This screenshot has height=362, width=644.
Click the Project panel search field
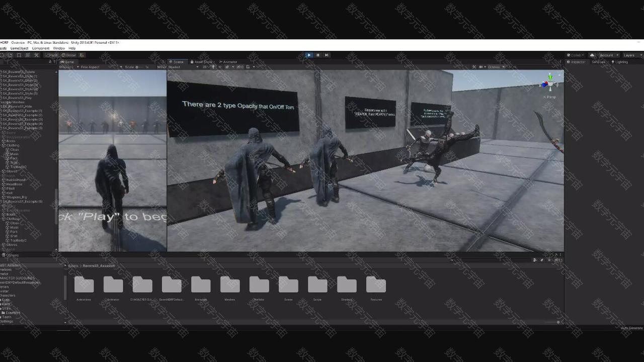click(x=491, y=260)
